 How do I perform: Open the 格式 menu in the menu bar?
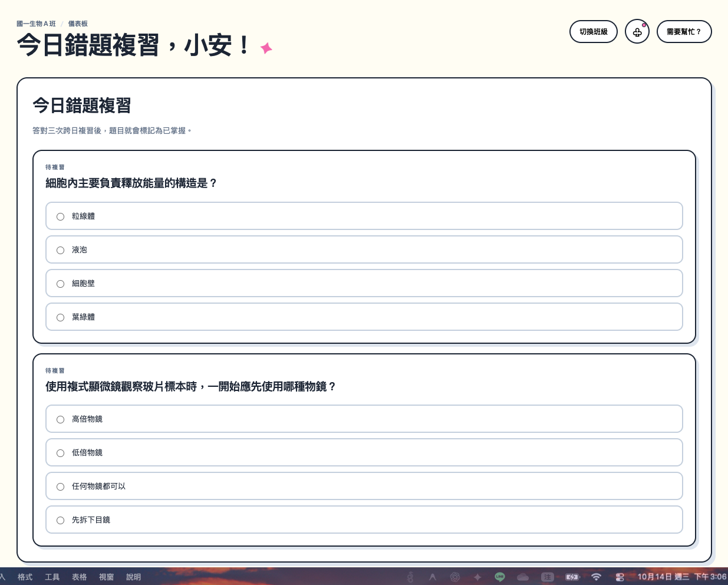tap(25, 577)
